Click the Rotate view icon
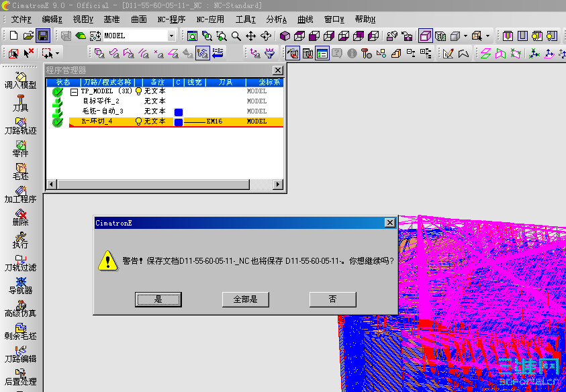This screenshot has height=392, width=566. point(266,36)
